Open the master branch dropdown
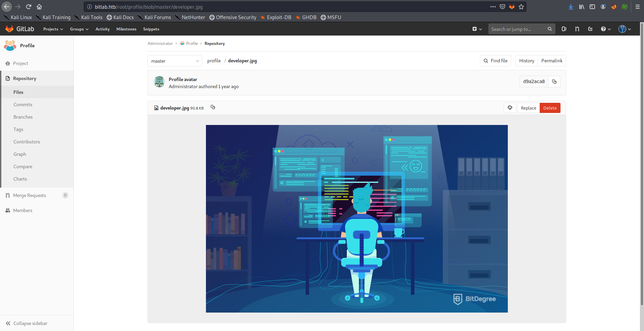The height and width of the screenshot is (331, 644). [x=175, y=61]
